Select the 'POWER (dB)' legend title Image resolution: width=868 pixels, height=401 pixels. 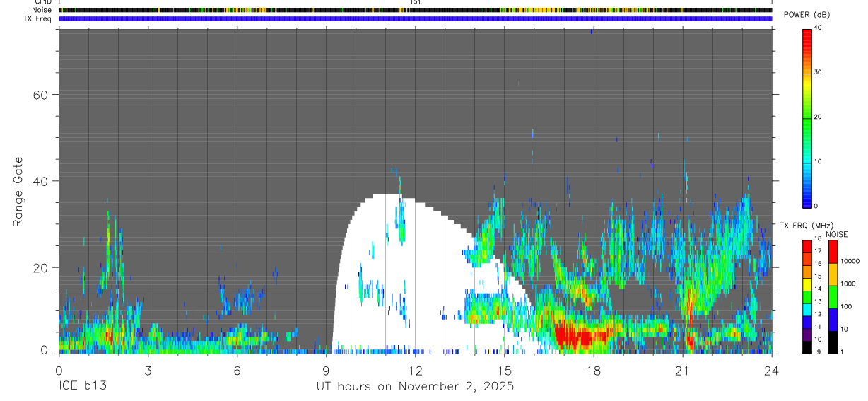pyautogui.click(x=807, y=15)
